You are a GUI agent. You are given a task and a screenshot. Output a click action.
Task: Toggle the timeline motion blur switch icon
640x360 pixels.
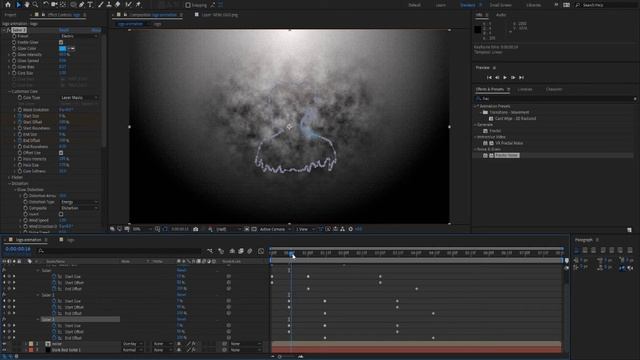(250, 251)
